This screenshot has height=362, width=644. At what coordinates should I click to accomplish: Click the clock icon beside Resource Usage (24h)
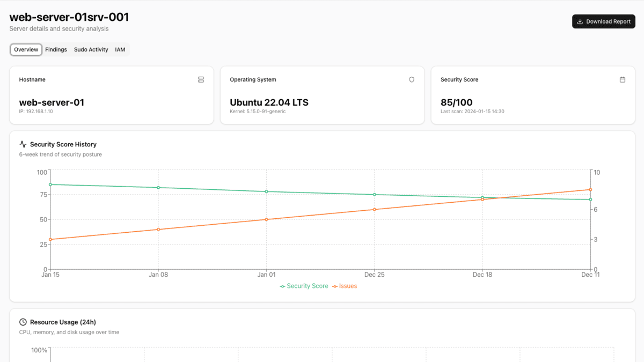coord(23,322)
